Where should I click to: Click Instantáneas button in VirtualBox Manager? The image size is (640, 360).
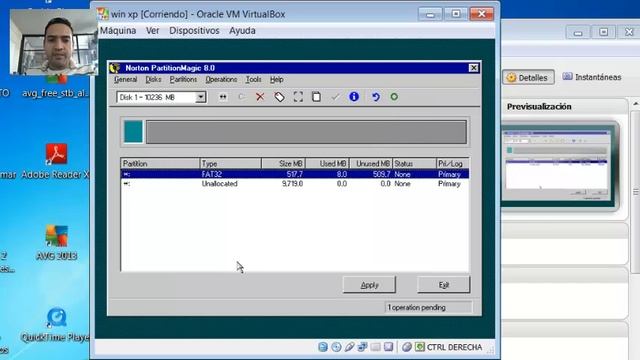592,77
